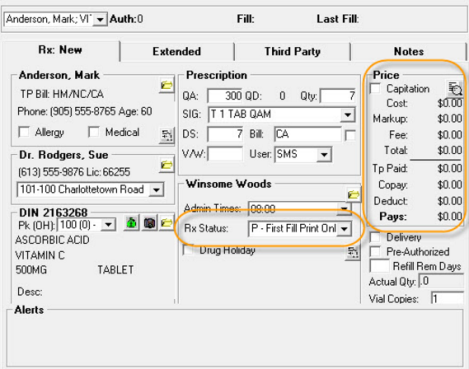Open the price details magnifier icon
469x369 pixels.
coord(455,89)
